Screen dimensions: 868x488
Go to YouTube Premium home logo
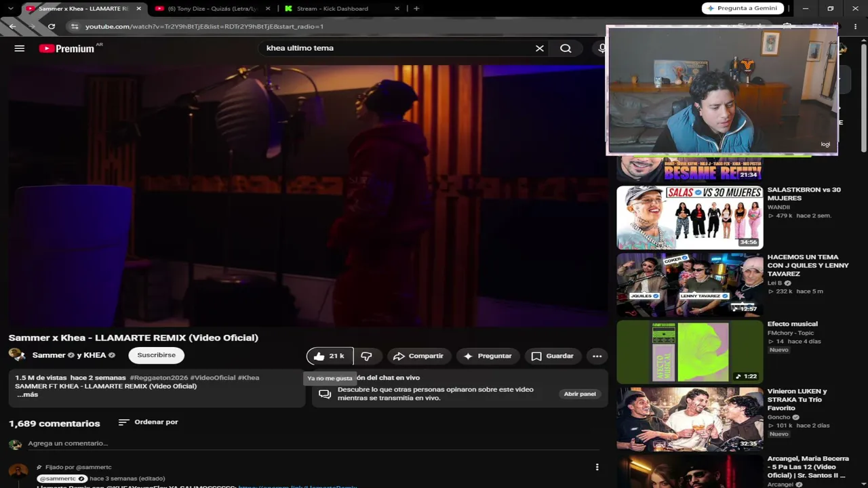66,48
